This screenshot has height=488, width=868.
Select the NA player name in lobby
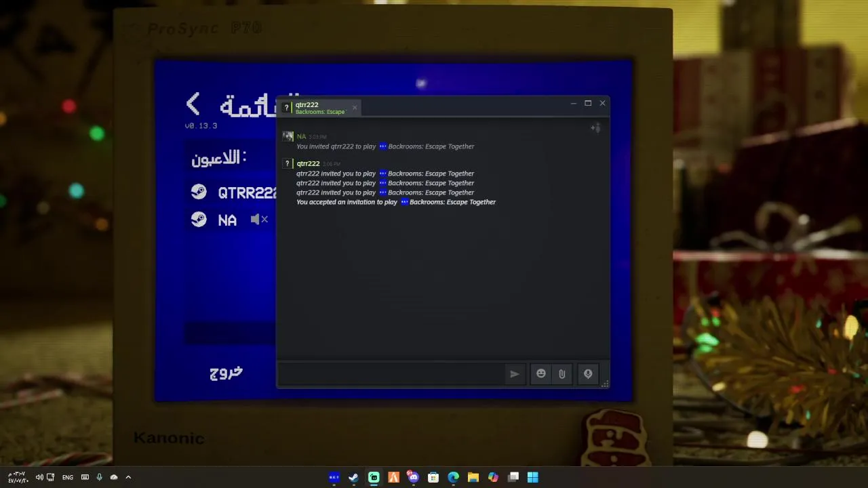tap(227, 220)
